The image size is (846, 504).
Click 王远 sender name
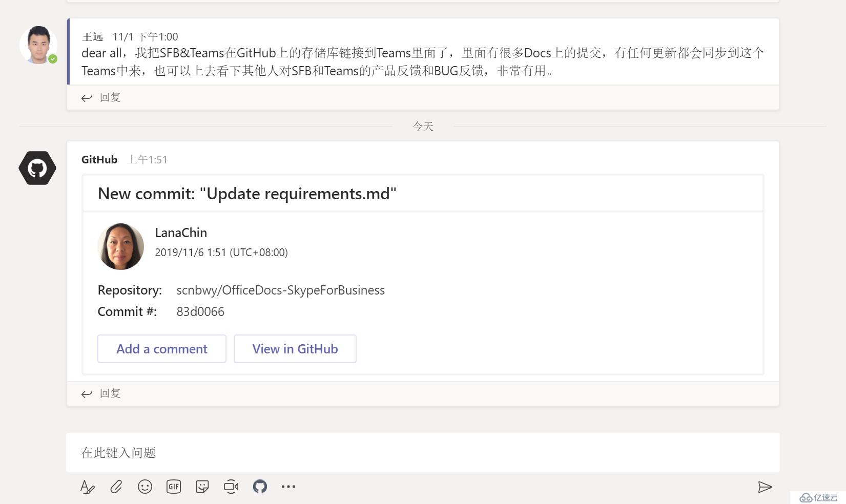(x=92, y=37)
